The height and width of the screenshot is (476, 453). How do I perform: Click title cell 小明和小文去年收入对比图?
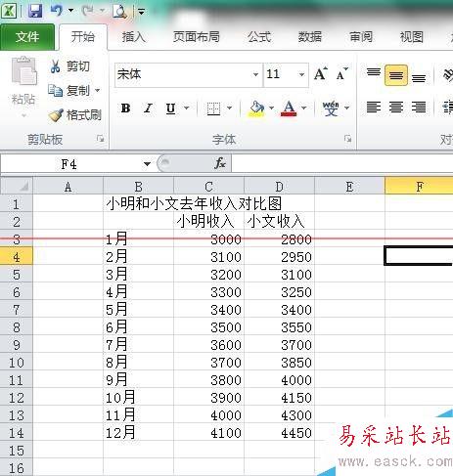(x=194, y=204)
